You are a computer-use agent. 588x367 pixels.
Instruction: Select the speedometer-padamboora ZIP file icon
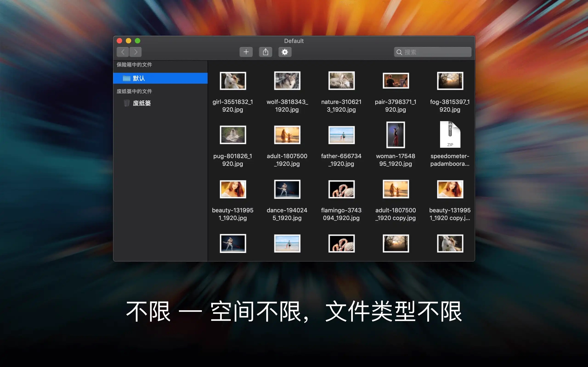450,134
